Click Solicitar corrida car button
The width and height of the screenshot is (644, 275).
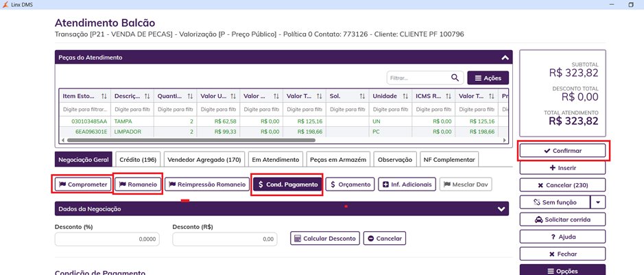pyautogui.click(x=562, y=219)
